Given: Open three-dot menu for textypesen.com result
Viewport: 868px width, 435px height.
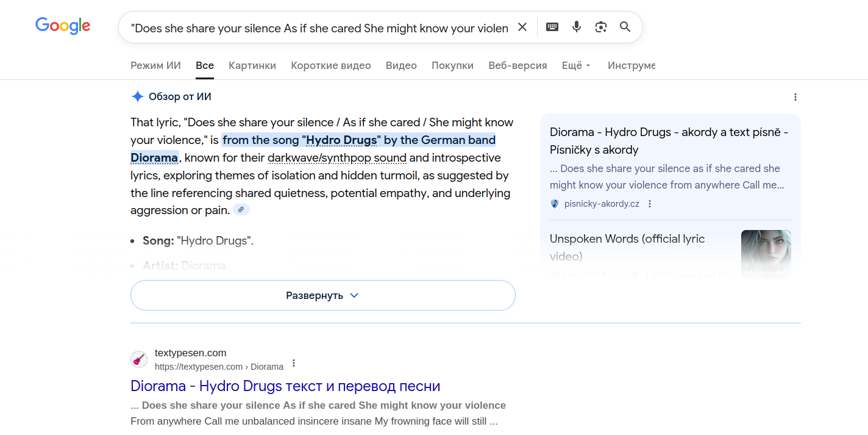Looking at the screenshot, I should (x=294, y=363).
